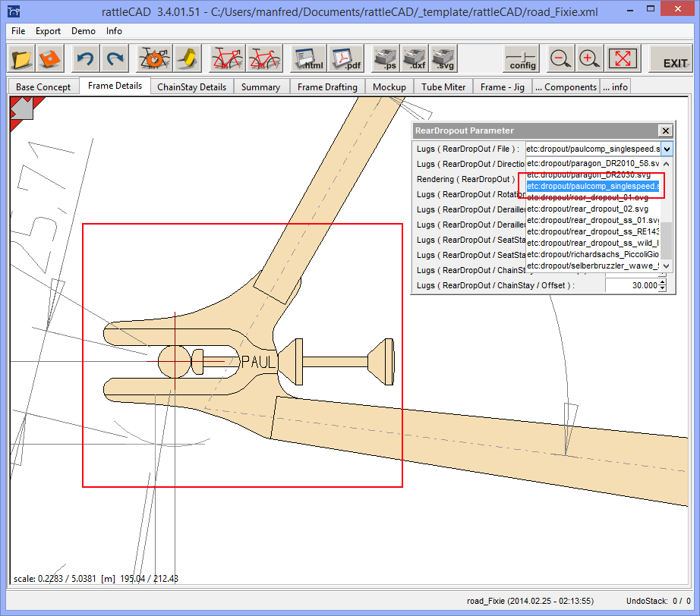Choose rear_dropout_02.svg option
This screenshot has width=700, height=616.
click(593, 209)
